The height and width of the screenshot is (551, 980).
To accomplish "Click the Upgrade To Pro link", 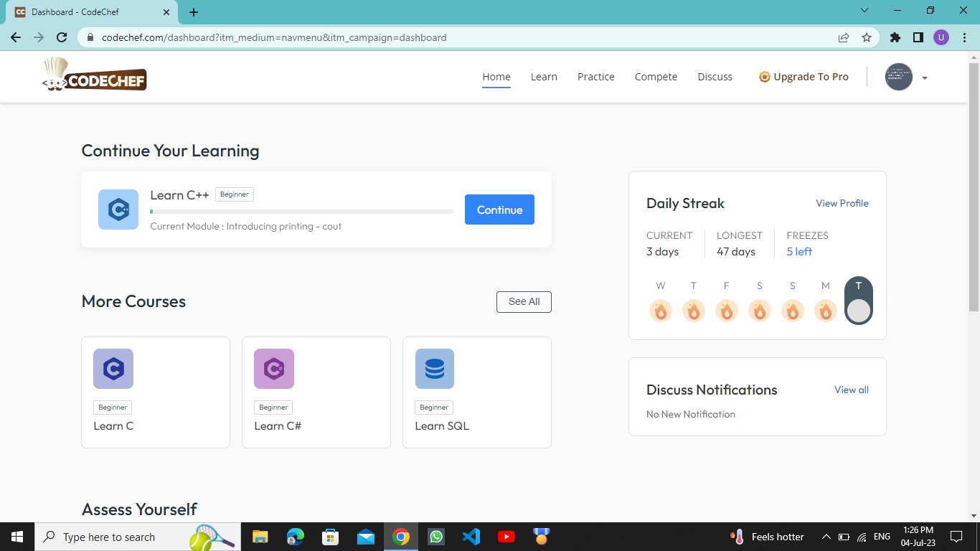I will (804, 77).
